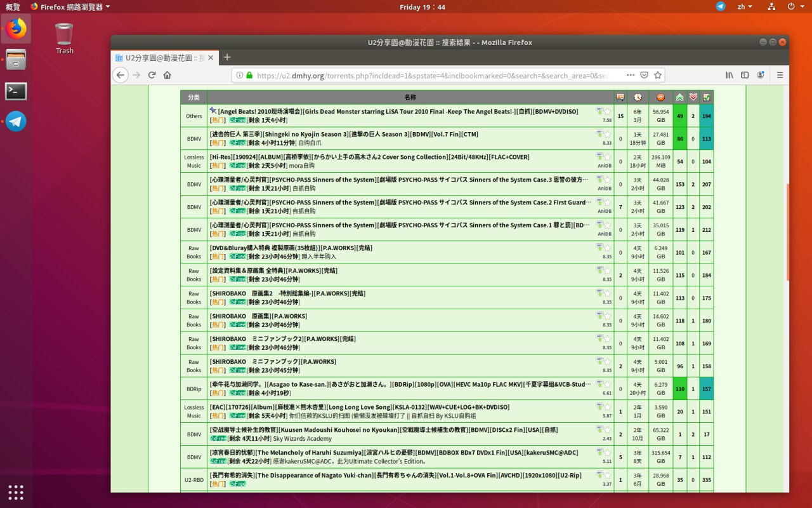Open the Friday clock calendar menu

422,6
